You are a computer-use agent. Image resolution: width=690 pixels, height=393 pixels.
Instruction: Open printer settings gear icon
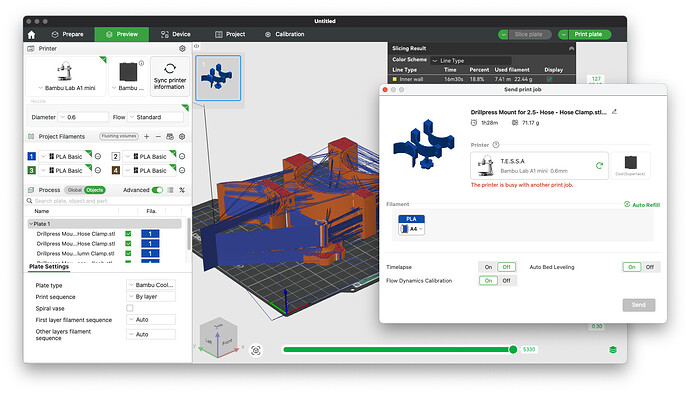click(182, 48)
